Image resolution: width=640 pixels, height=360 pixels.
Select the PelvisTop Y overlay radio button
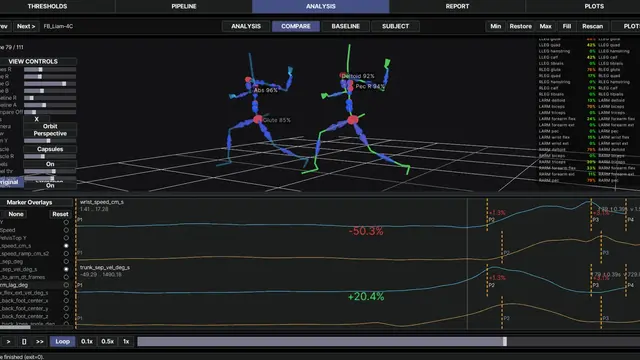tap(66, 238)
